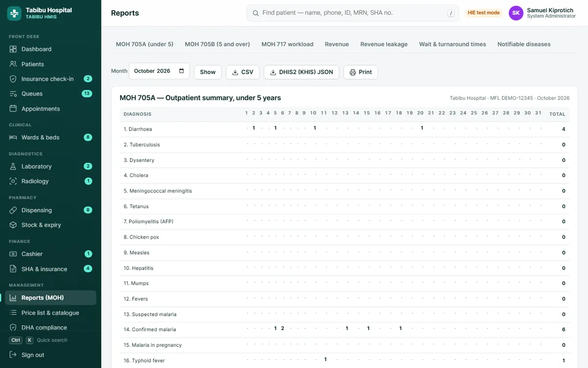Image resolution: width=588 pixels, height=368 pixels.
Task: Click the Meningococcal meningitis row label
Action: (x=158, y=191)
